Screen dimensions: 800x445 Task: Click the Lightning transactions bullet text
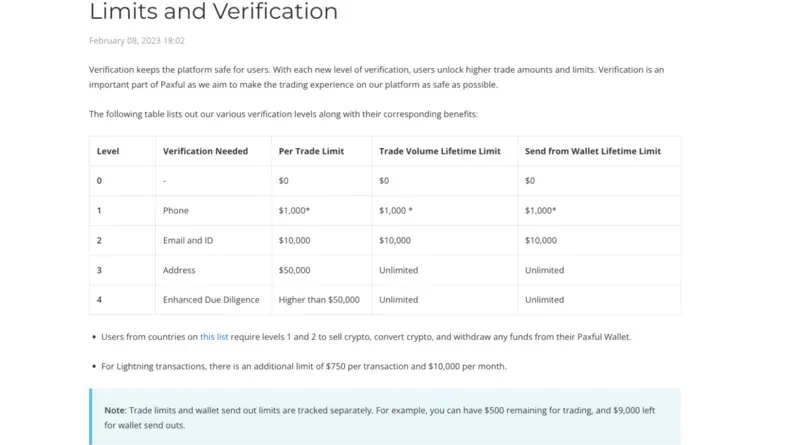click(x=304, y=366)
